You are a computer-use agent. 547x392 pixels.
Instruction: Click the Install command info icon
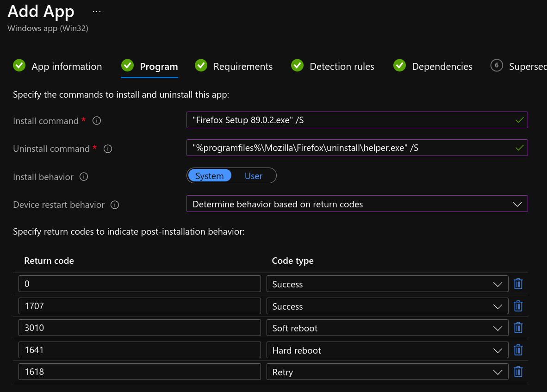click(96, 120)
